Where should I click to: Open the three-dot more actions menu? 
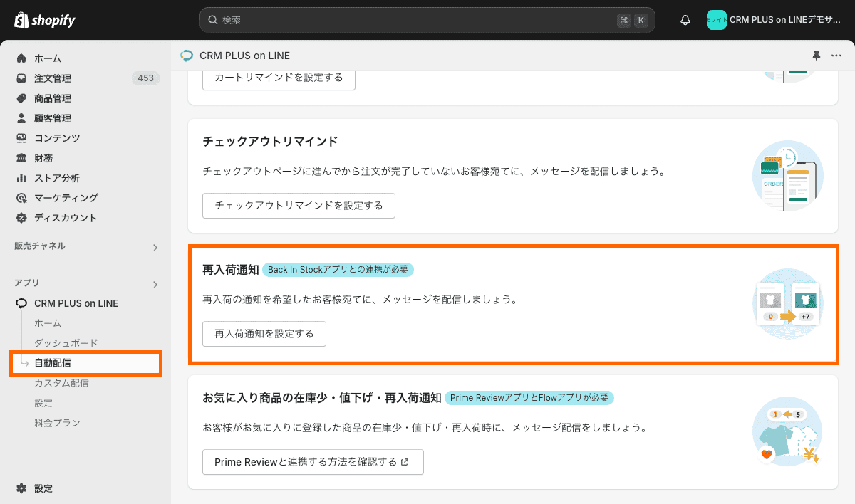click(836, 56)
